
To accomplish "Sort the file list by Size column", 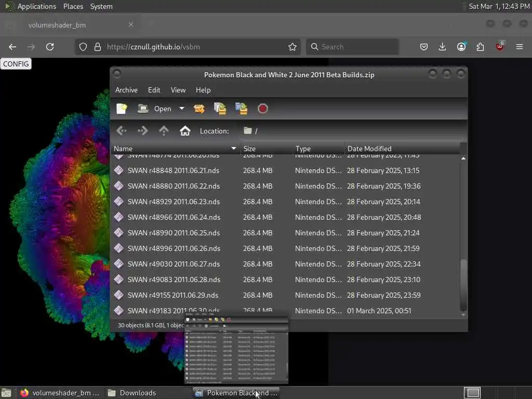I will (x=267, y=149).
